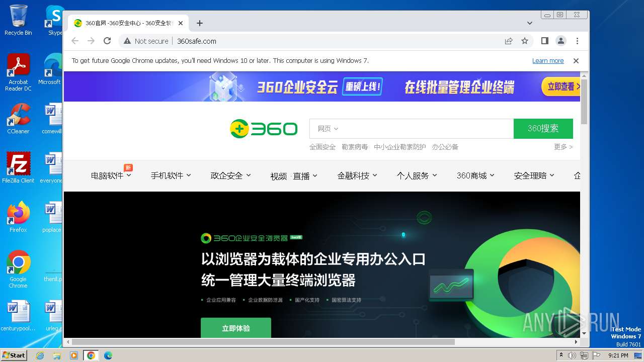Screen dimensions: 644x362
Task: Open a new tab with the plus button
Action: [200, 23]
